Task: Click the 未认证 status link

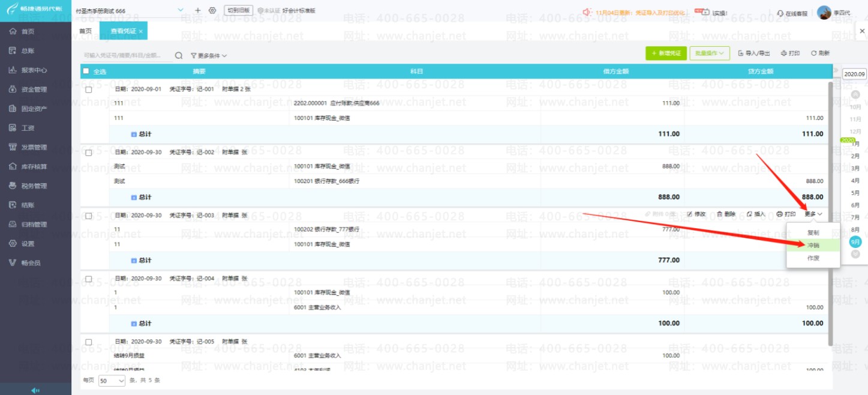Action: (x=268, y=11)
